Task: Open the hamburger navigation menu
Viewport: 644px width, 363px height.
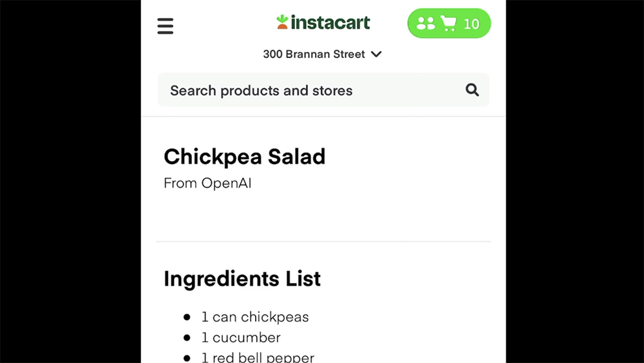Action: 165,26
